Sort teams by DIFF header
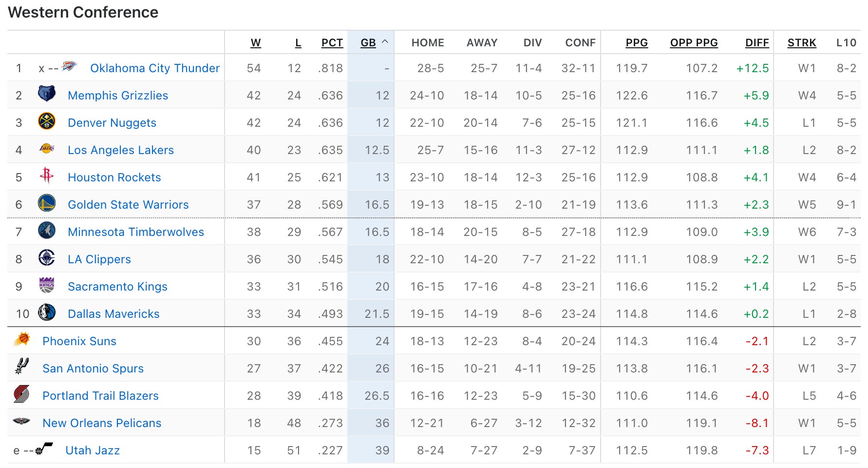The image size is (868, 468). pyautogui.click(x=756, y=43)
